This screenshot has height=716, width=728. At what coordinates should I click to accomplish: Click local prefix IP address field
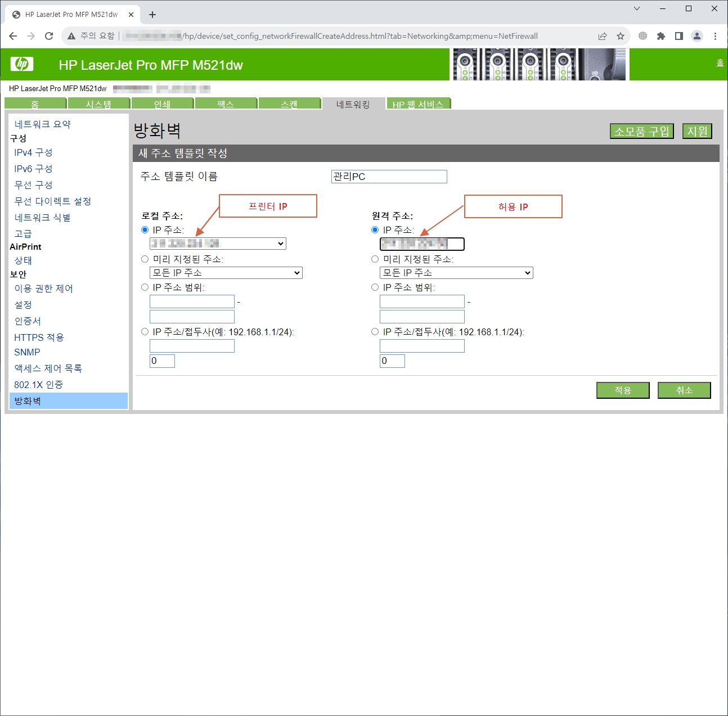tap(192, 346)
